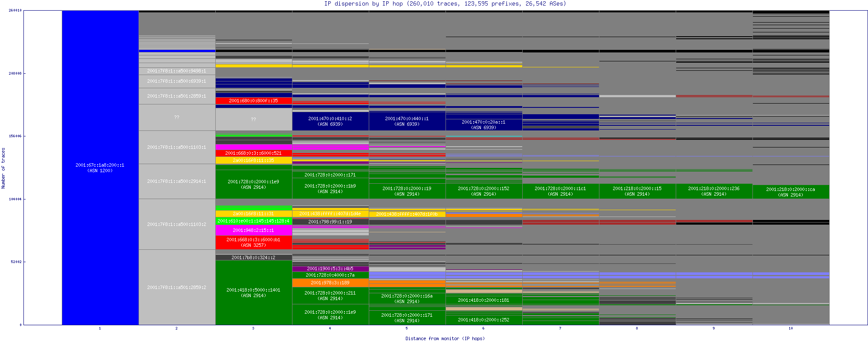868x341 pixels.
Task: Click the navy 2001:470:0:440::1 (ASN 6939) block
Action: point(407,121)
